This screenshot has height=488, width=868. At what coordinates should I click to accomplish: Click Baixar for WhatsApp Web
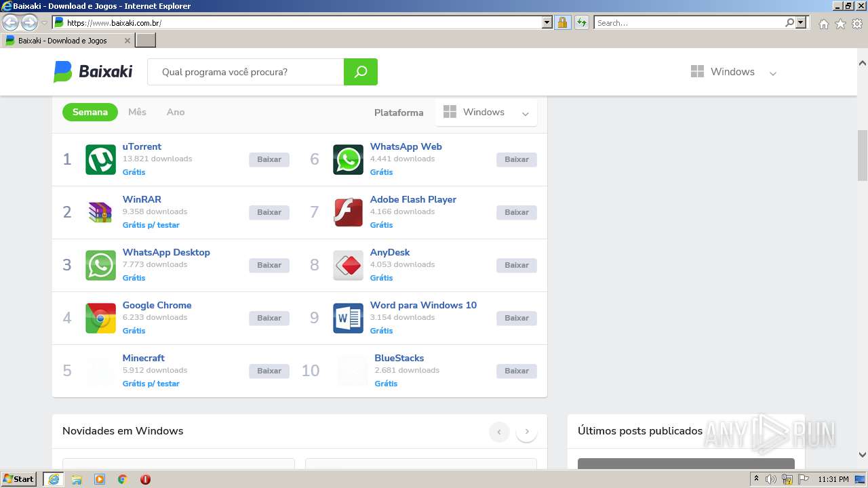517,159
